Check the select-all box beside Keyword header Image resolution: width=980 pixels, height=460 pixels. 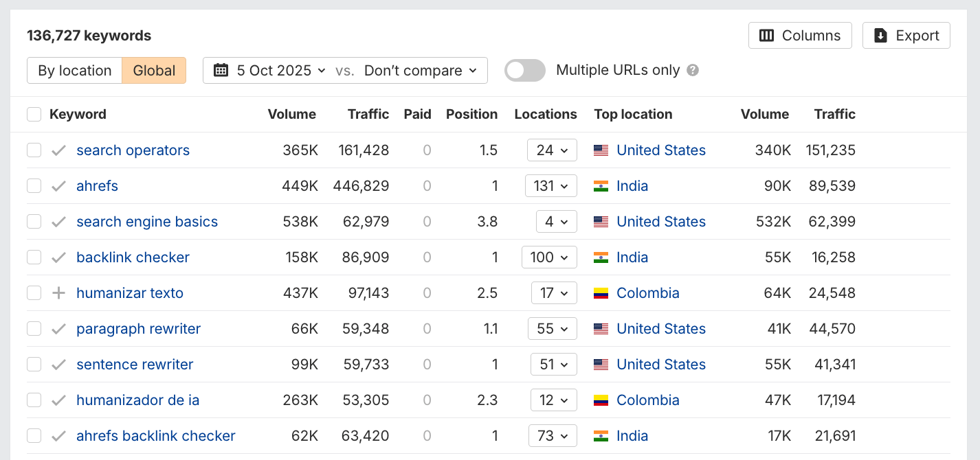click(x=34, y=115)
